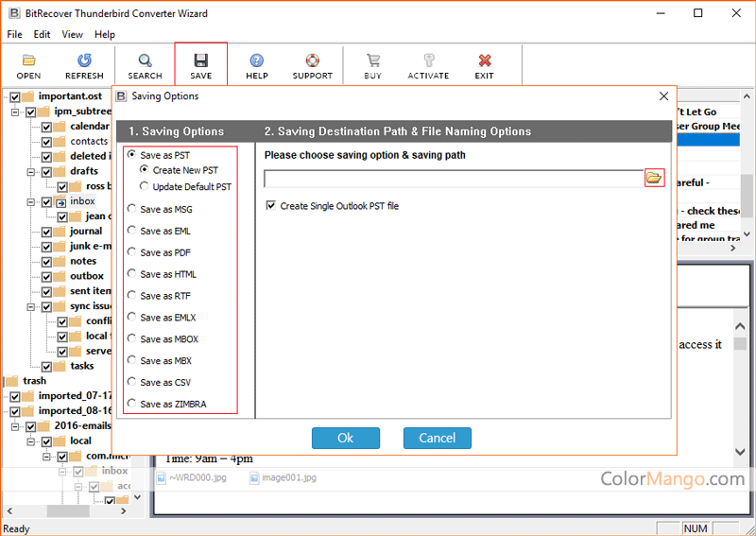The height and width of the screenshot is (536, 756).
Task: Click the Ok button
Action: 346,438
